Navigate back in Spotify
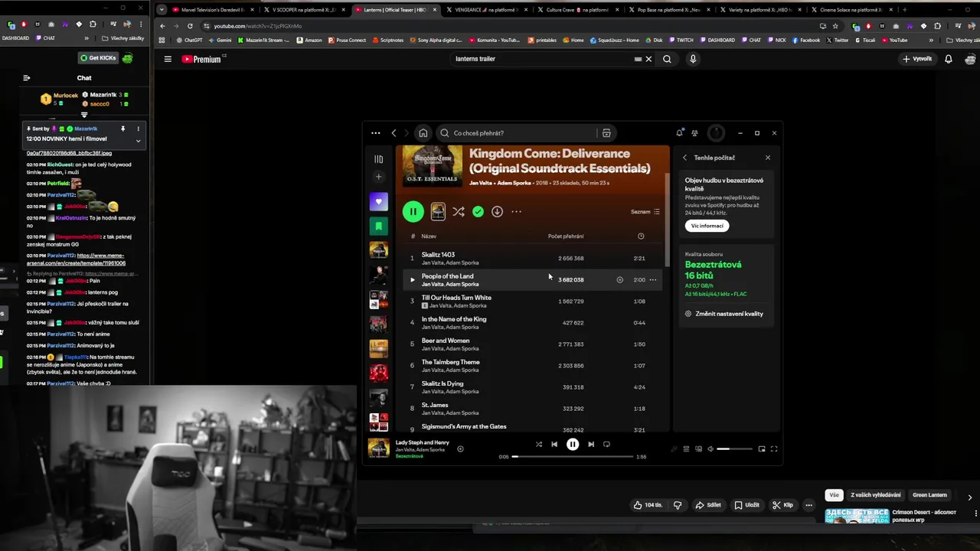The image size is (980, 551). [x=394, y=133]
